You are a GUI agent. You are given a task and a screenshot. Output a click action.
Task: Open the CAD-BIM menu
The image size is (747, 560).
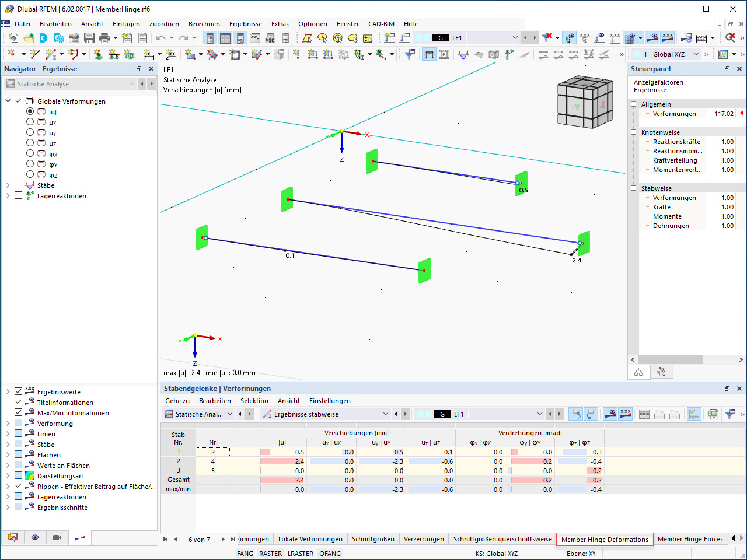tap(382, 24)
